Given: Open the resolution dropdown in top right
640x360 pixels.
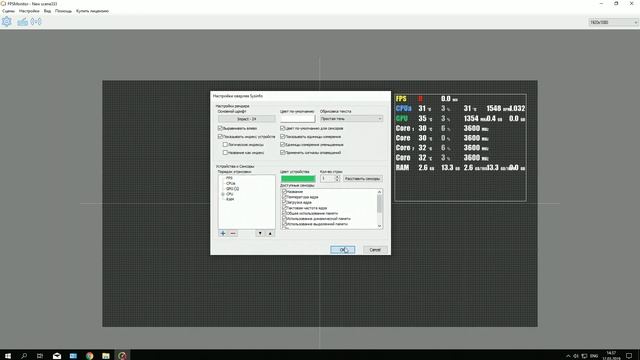Looking at the screenshot, I should 613,22.
